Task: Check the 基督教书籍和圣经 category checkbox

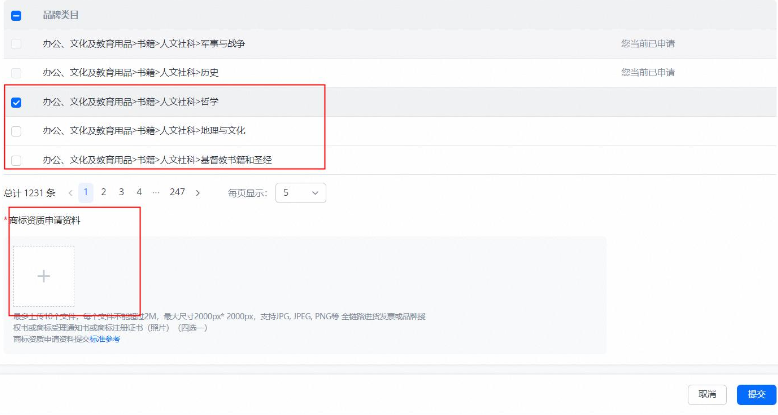Action: (16, 160)
